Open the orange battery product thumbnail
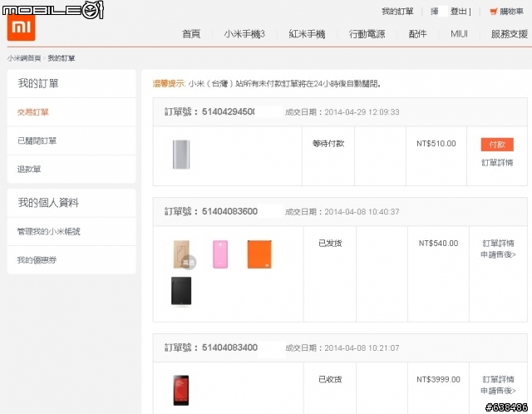The width and height of the screenshot is (532, 414). coord(259,254)
